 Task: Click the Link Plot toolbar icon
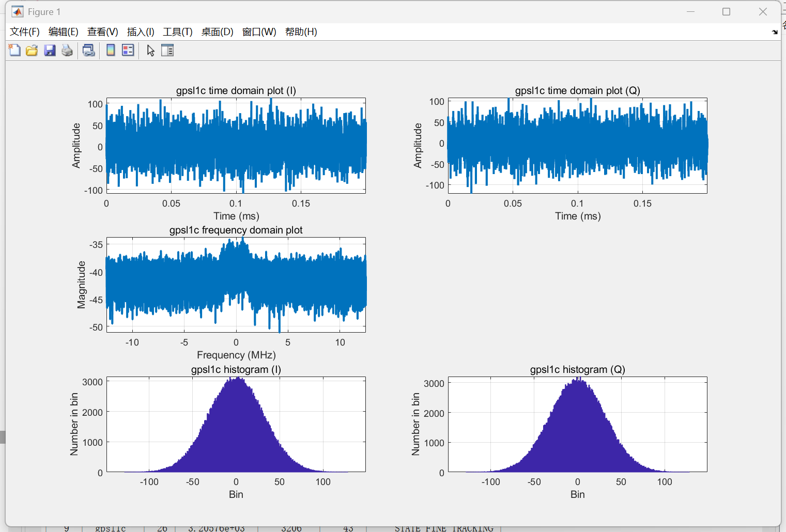(x=89, y=50)
